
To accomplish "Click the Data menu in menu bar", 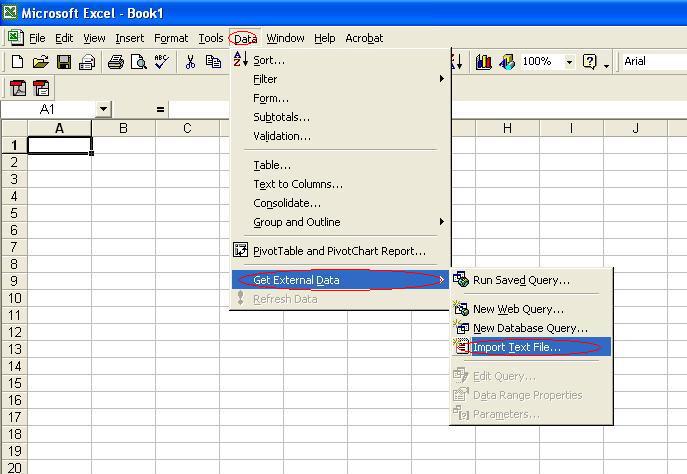I will click(245, 39).
